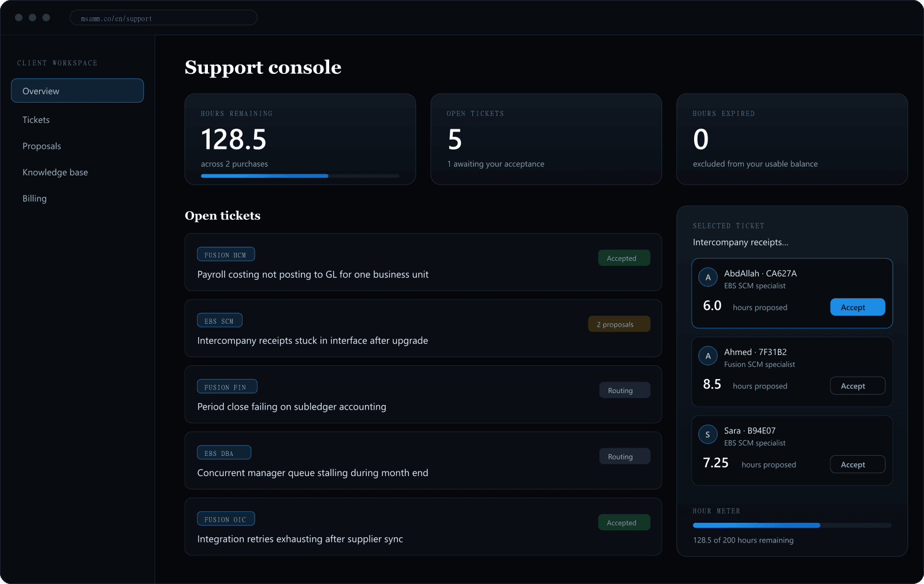Click the 128.5 hours remaining value
This screenshot has width=924, height=584.
click(233, 140)
